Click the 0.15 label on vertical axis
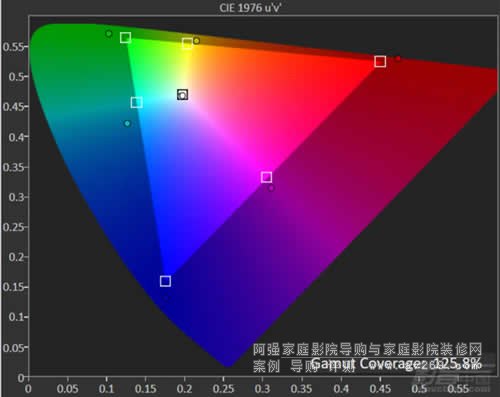 click(13, 287)
